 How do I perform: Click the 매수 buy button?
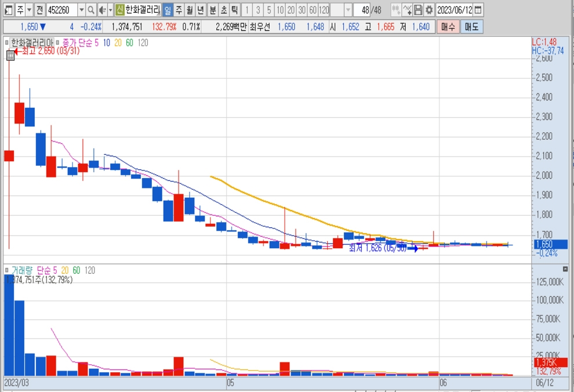coord(448,27)
